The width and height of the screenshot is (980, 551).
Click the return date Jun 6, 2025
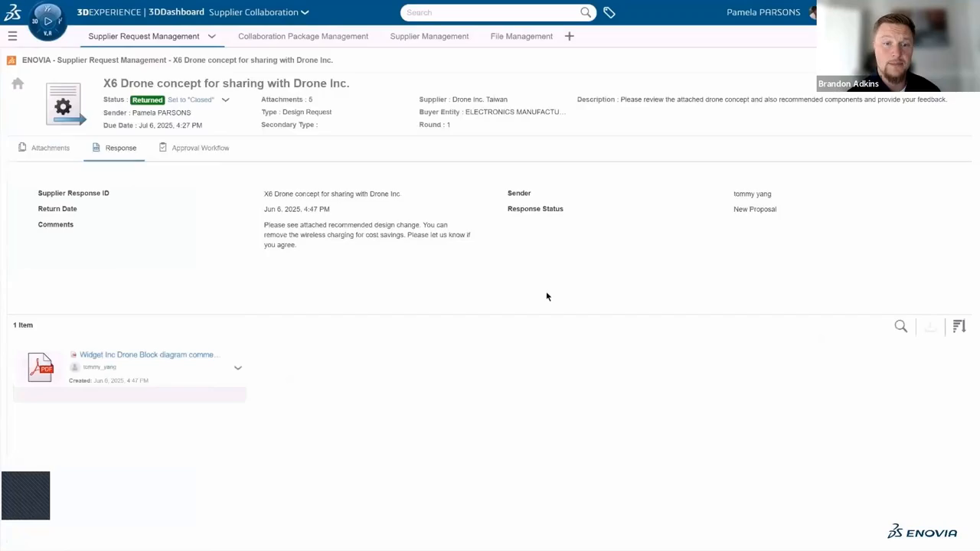coord(297,209)
